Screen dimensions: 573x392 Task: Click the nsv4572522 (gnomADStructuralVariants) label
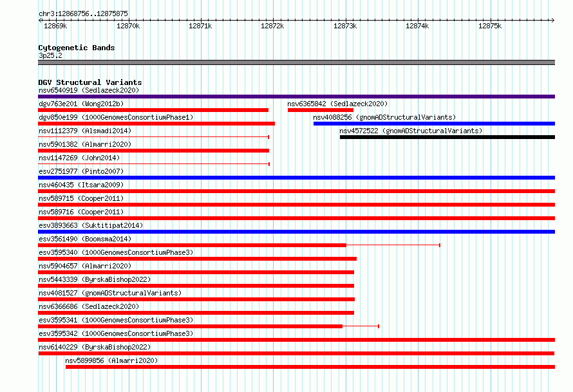coord(411,131)
